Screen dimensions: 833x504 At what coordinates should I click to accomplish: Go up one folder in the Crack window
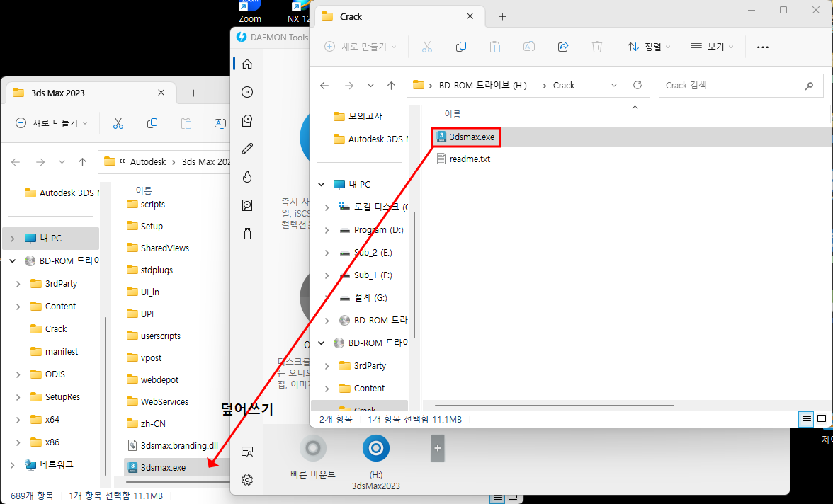pyautogui.click(x=392, y=86)
